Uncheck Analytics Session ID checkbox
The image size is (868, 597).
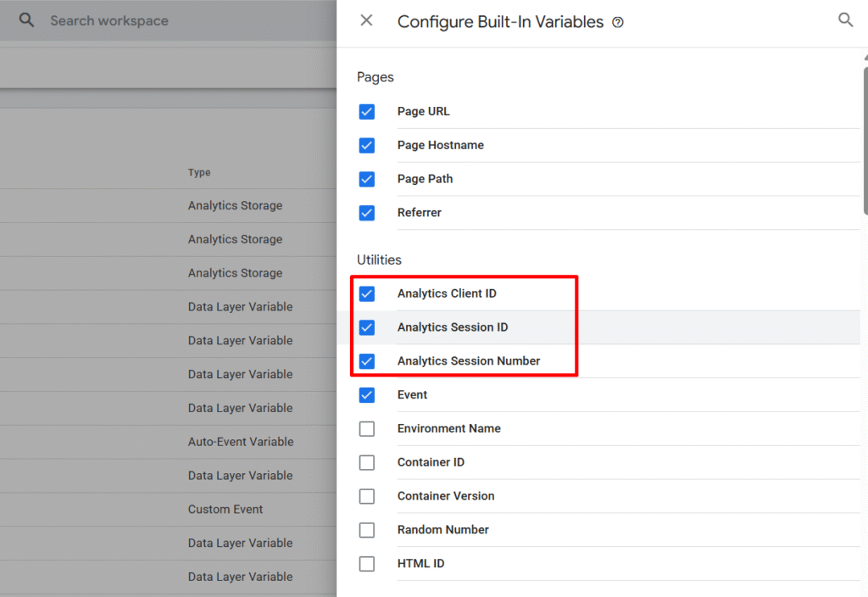[x=367, y=327]
